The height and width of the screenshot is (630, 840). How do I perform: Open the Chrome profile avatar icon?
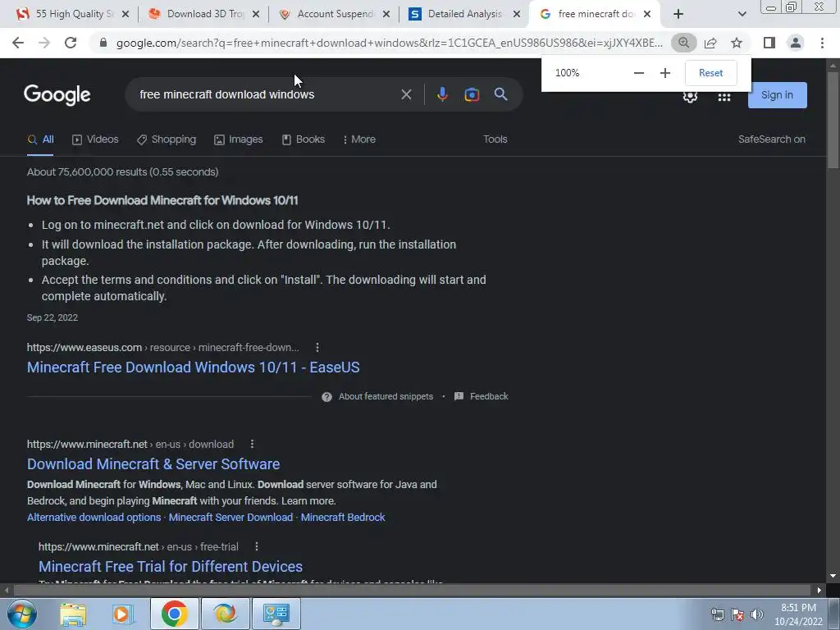[x=796, y=43]
